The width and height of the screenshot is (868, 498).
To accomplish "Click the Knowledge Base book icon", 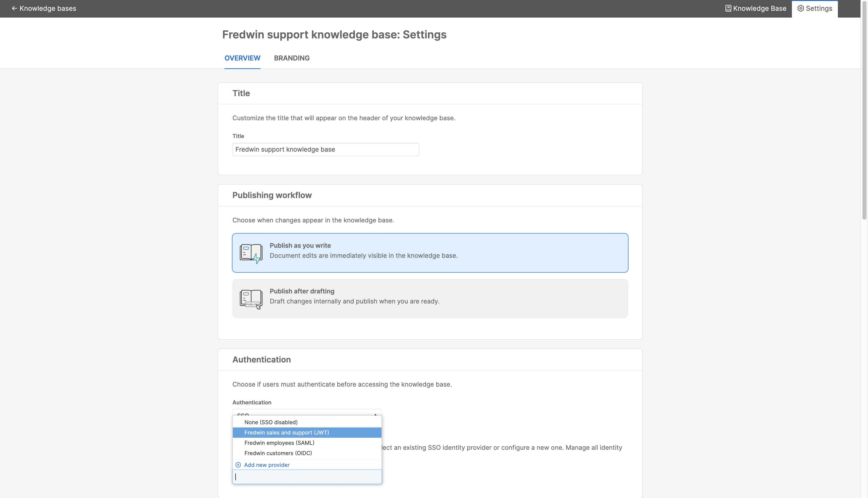I will pos(728,9).
